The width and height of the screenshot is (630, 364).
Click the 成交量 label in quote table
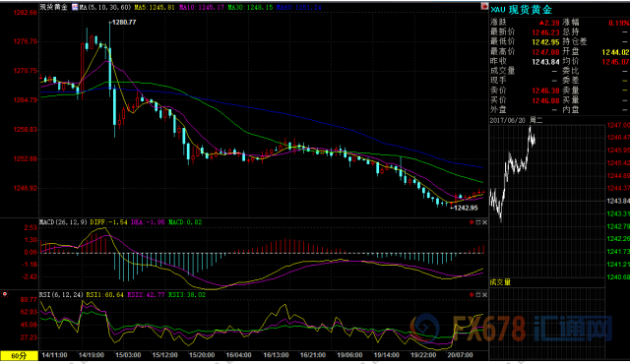tap(503, 71)
